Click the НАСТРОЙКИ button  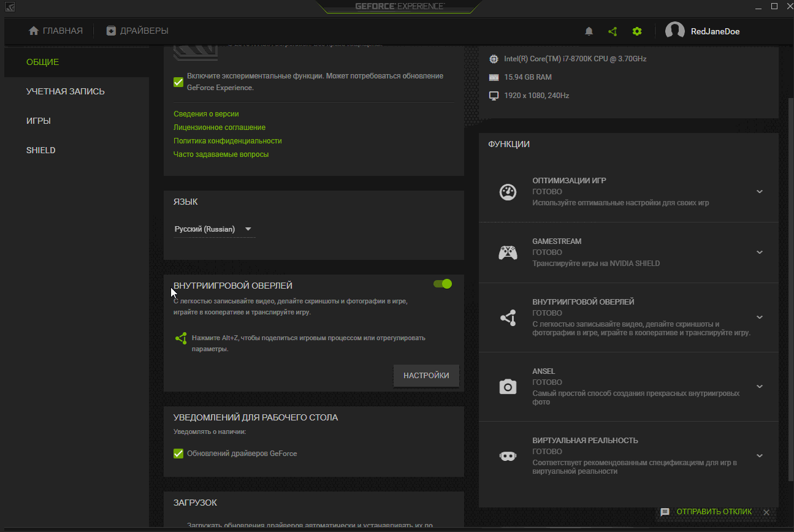[426, 376]
